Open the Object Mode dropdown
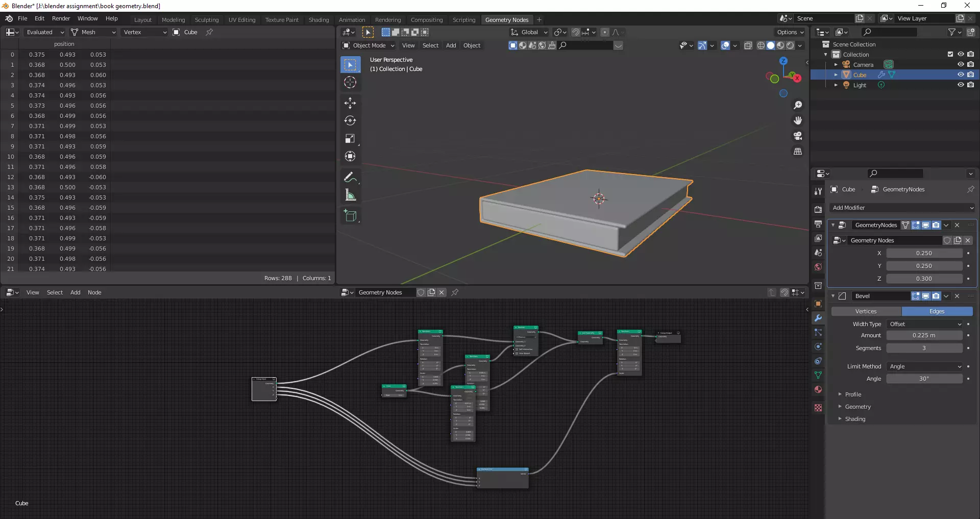This screenshot has height=519, width=980. 368,45
